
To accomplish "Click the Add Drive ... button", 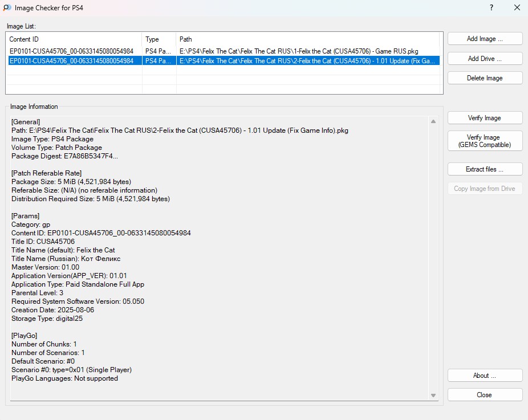I will tap(485, 59).
